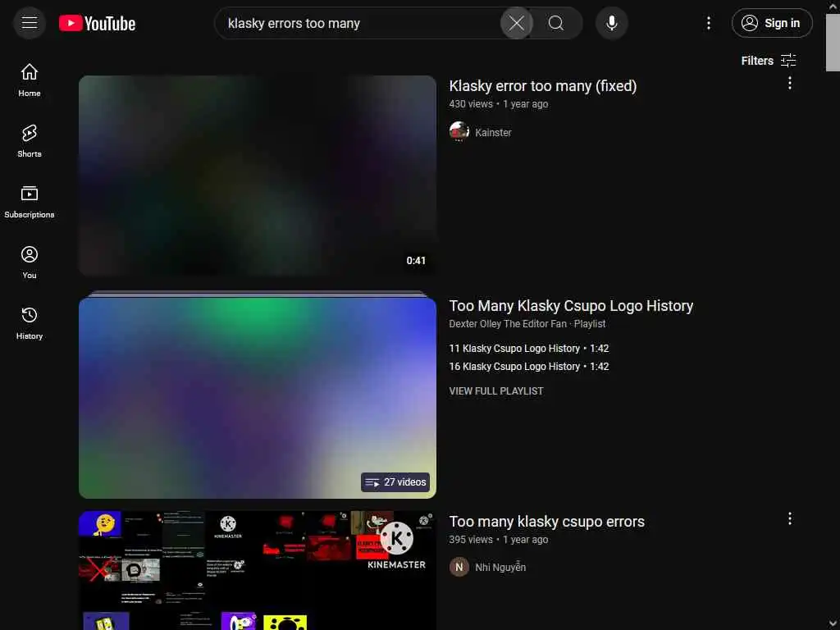The image size is (840, 630).
Task: Click the magnifying glass search button
Action: click(x=556, y=23)
